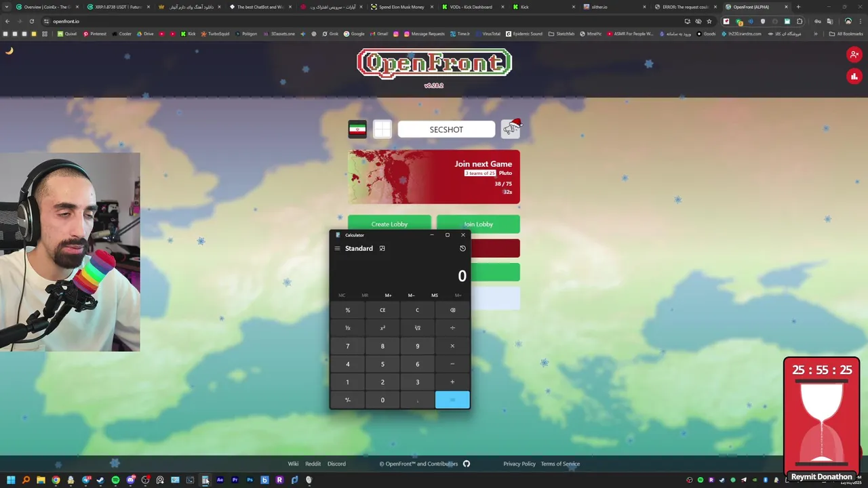Open the Windows Start button
The image size is (868, 488).
[11, 480]
